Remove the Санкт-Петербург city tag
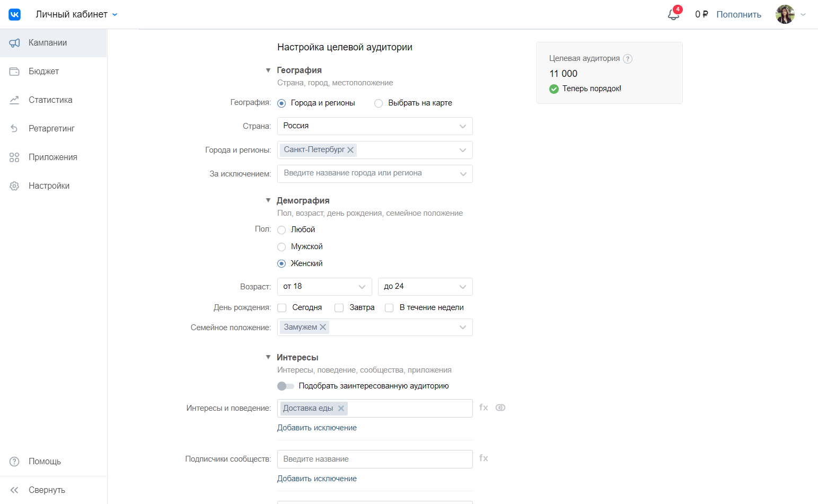This screenshot has height=504, width=818. (350, 150)
